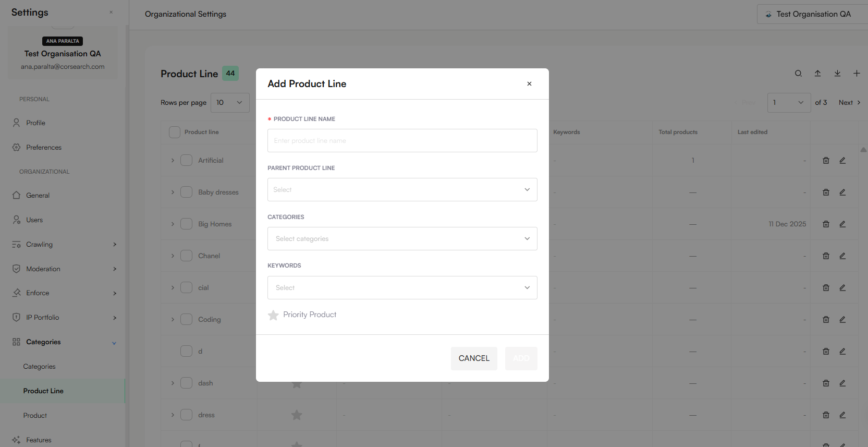
Task: Click the upload icon in Product Line header
Action: pyautogui.click(x=817, y=74)
